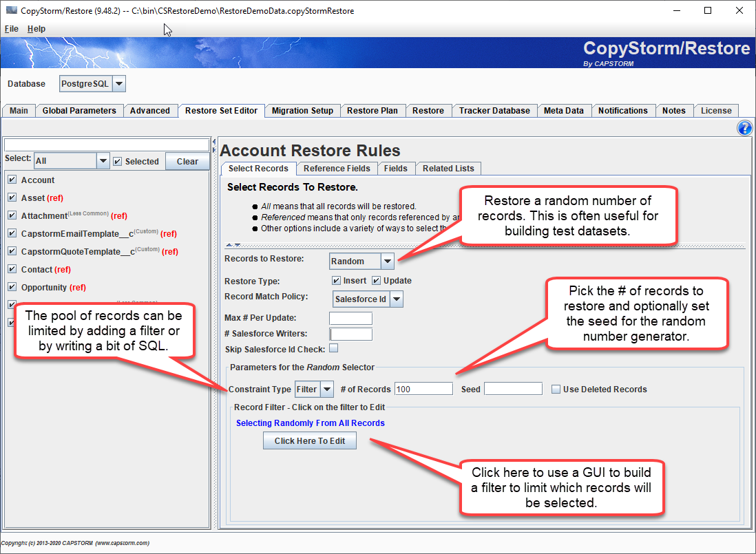The width and height of the screenshot is (756, 554).
Task: Go to the Migration Setup tab
Action: pyautogui.click(x=302, y=111)
